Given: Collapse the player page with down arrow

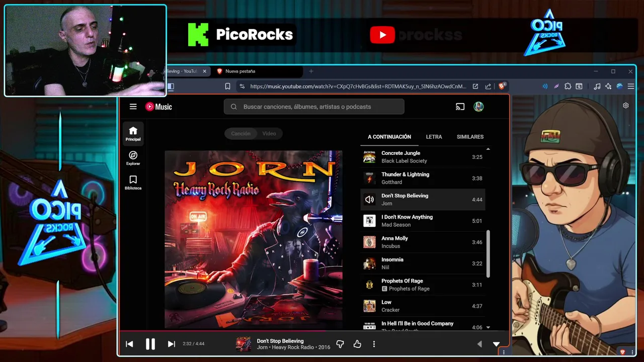Looking at the screenshot, I should click(x=496, y=344).
